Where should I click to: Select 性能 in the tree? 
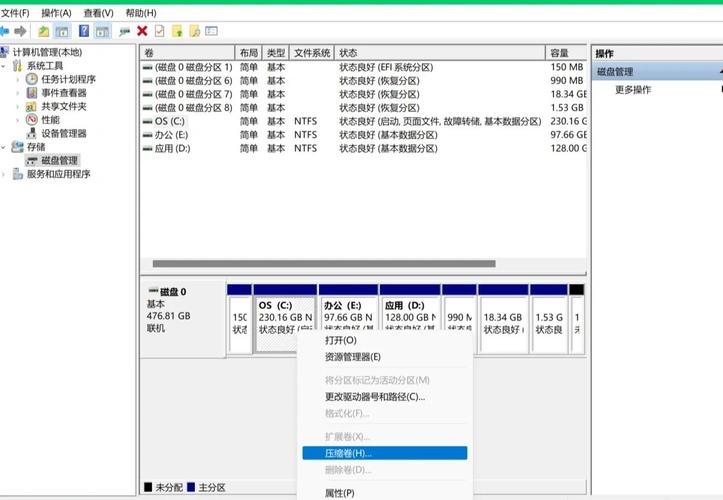pos(50,120)
